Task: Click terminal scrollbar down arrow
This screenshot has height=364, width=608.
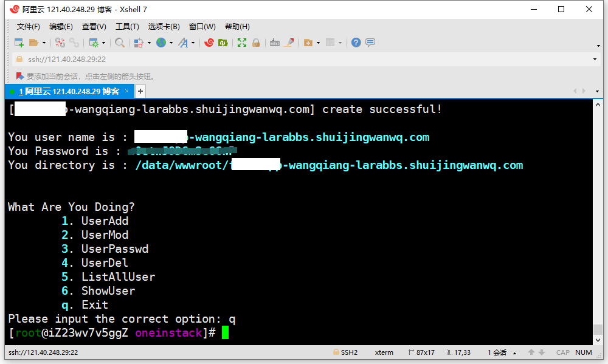Action: pyautogui.click(x=598, y=340)
